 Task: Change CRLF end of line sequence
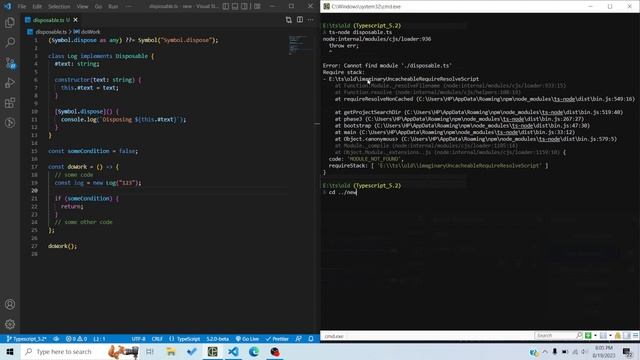[157, 339]
